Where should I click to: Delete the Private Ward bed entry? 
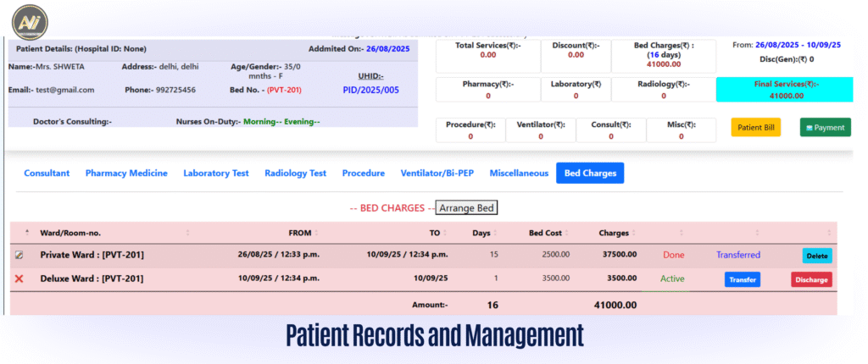click(816, 256)
